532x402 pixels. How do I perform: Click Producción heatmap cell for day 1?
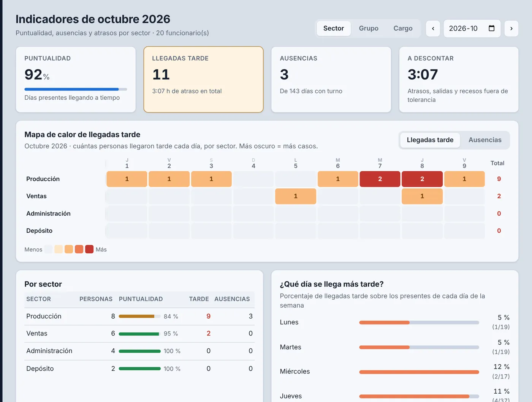pos(127,179)
